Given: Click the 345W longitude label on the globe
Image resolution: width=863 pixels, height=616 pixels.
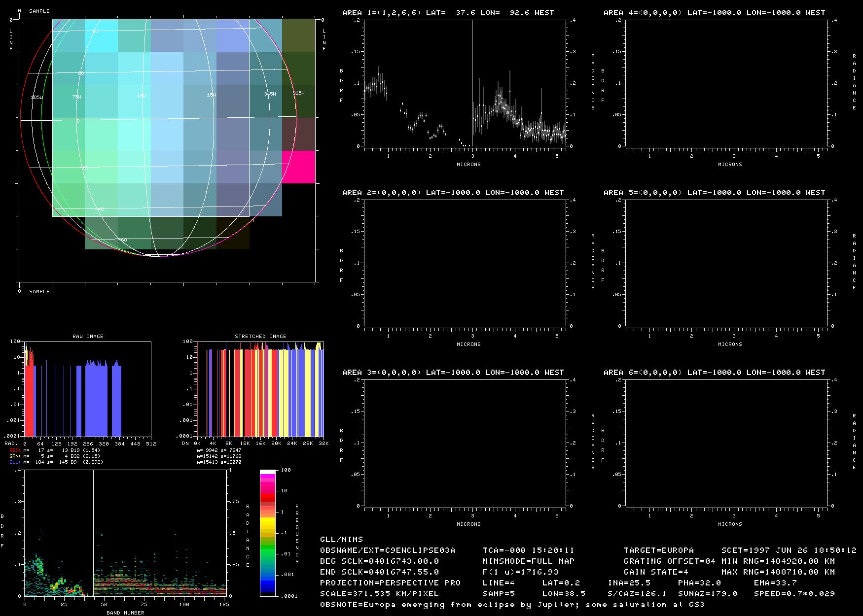Looking at the screenshot, I should 270,94.
